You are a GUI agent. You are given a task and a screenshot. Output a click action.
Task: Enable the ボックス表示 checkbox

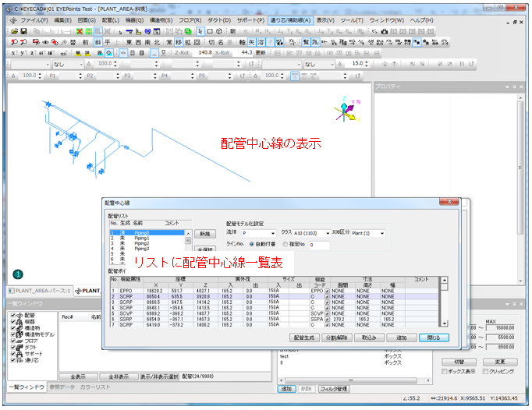click(x=445, y=372)
